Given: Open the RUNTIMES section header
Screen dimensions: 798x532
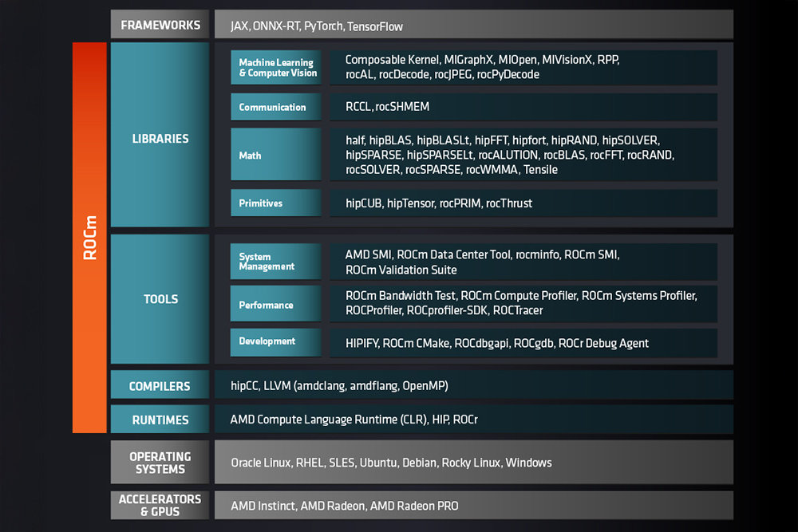Looking at the screenshot, I should tap(160, 420).
